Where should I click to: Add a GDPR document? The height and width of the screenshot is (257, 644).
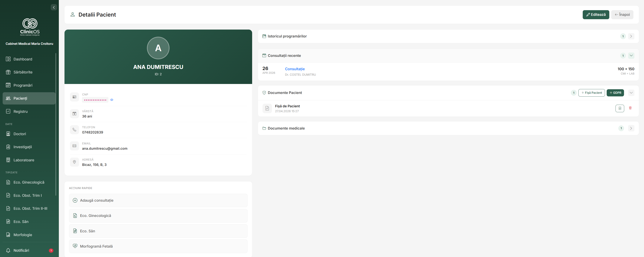(x=615, y=93)
